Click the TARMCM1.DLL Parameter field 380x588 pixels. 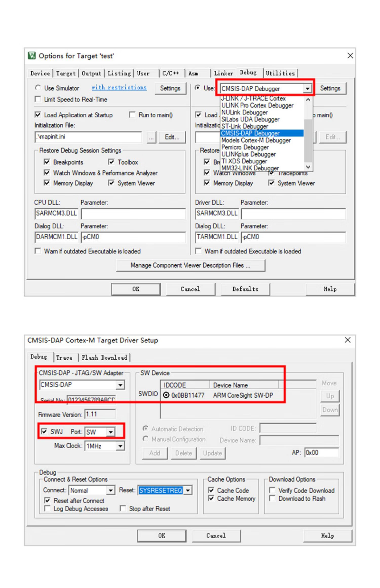[293, 237]
